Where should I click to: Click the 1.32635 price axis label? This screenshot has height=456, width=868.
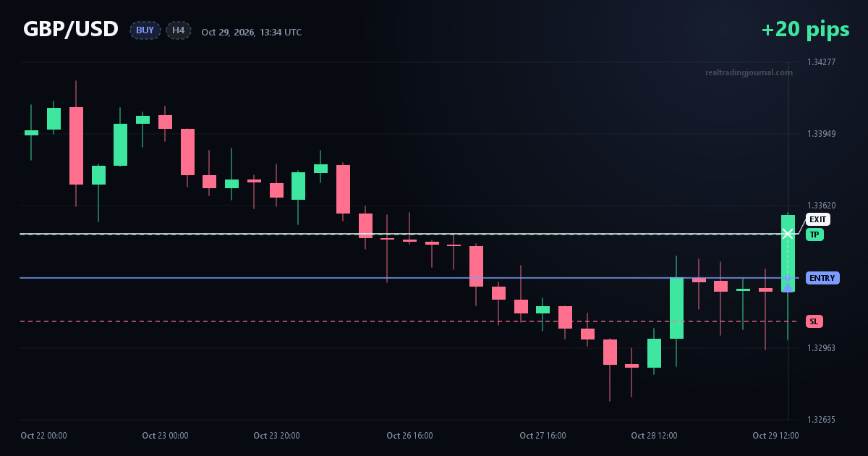tap(822, 420)
